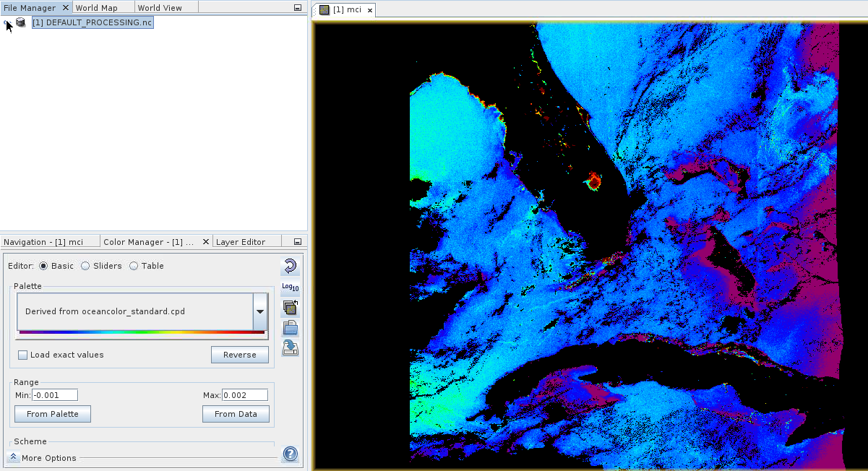Click inside the mci satellite image view

tap(590, 246)
